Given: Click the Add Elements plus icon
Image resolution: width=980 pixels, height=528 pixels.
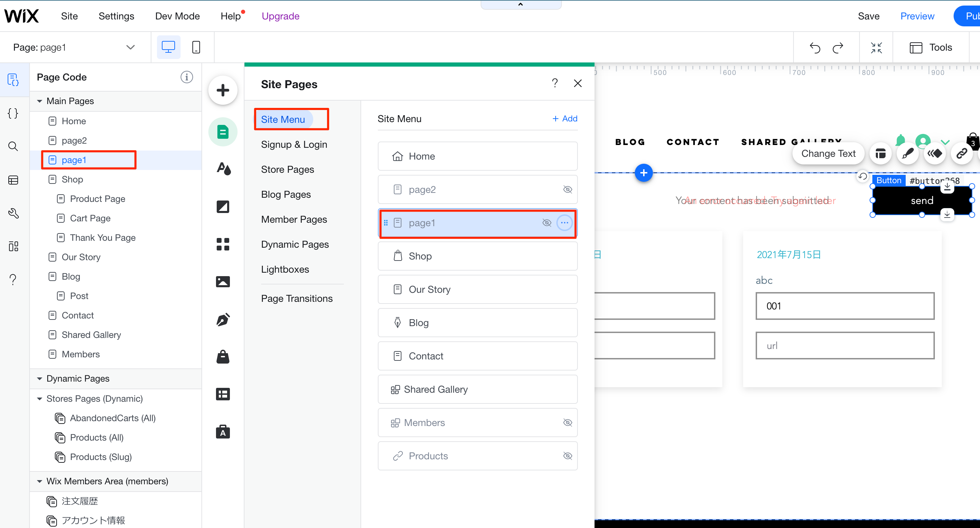Looking at the screenshot, I should [223, 91].
